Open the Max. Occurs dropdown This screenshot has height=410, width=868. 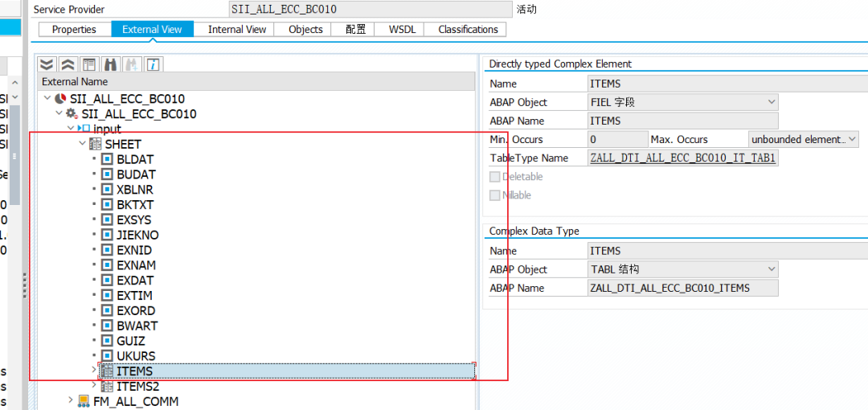point(853,139)
